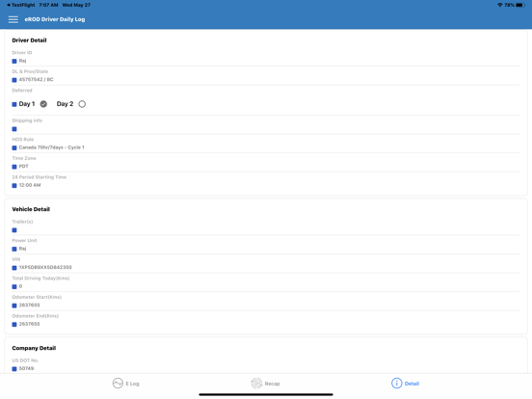Click the eROD Driver Daily Log title

[x=55, y=19]
